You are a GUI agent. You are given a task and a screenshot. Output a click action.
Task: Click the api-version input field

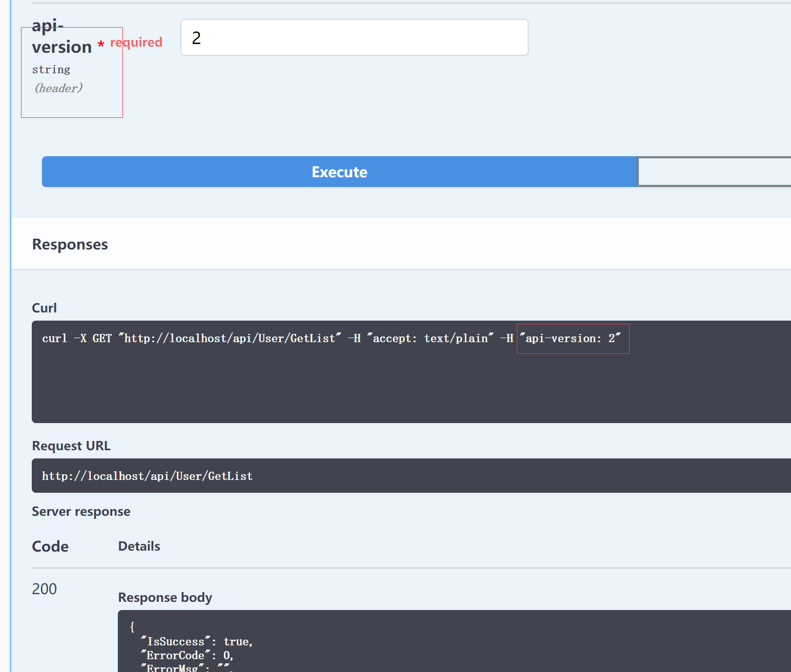[x=354, y=37]
